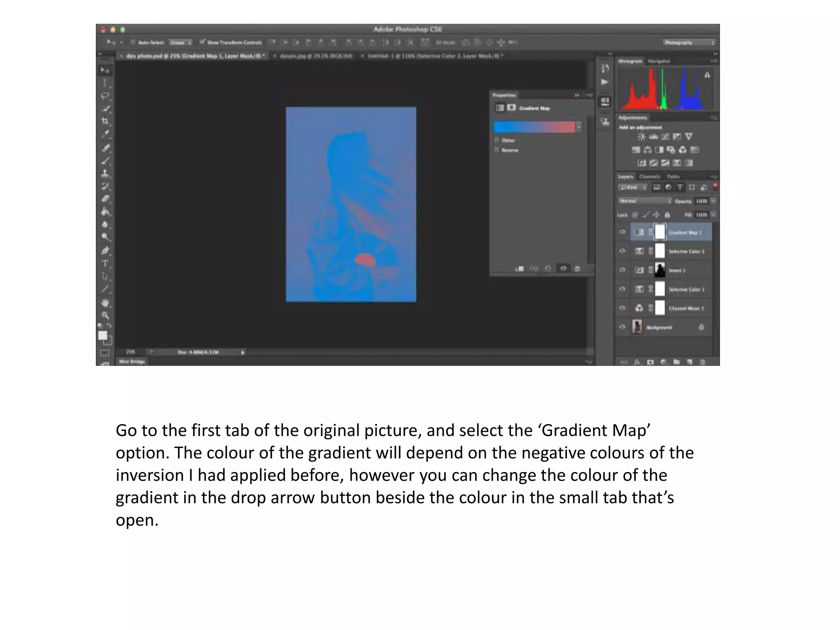Select the Paint Bucket tool
This screenshot has height=630, width=840.
click(x=105, y=211)
